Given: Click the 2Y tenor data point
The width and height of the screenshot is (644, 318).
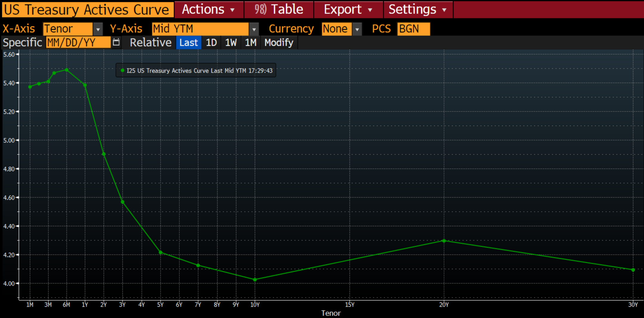Looking at the screenshot, I should pyautogui.click(x=104, y=154).
